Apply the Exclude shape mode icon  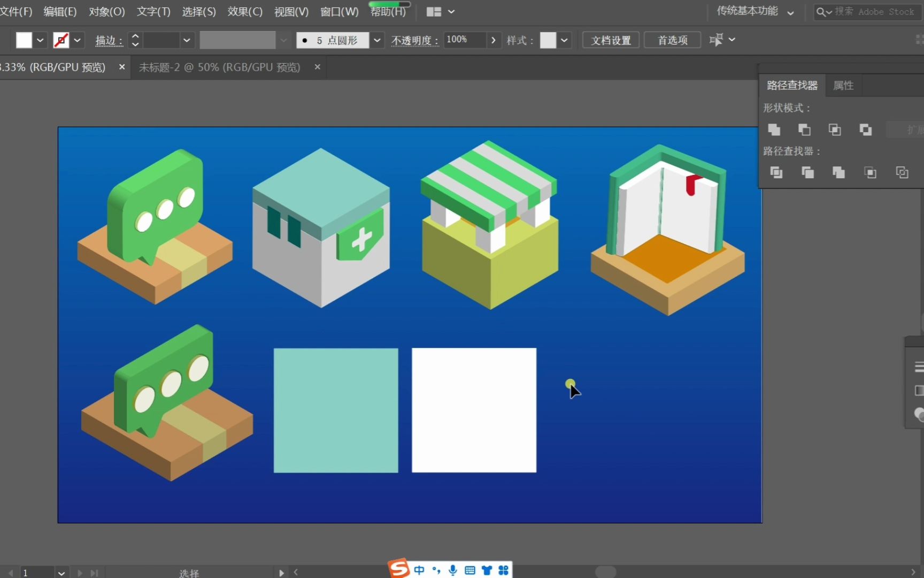click(x=865, y=130)
